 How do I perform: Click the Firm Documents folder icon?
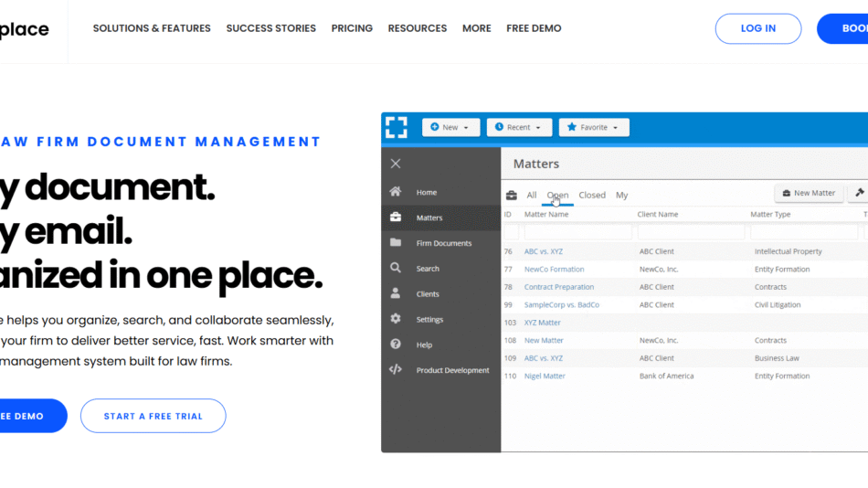396,243
